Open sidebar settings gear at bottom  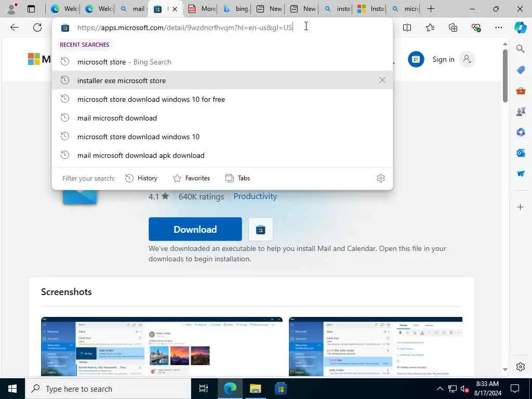pyautogui.click(x=521, y=367)
